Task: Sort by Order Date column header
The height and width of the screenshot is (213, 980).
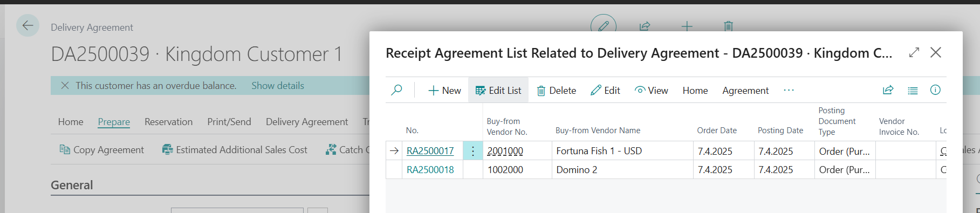Action: 717,130
